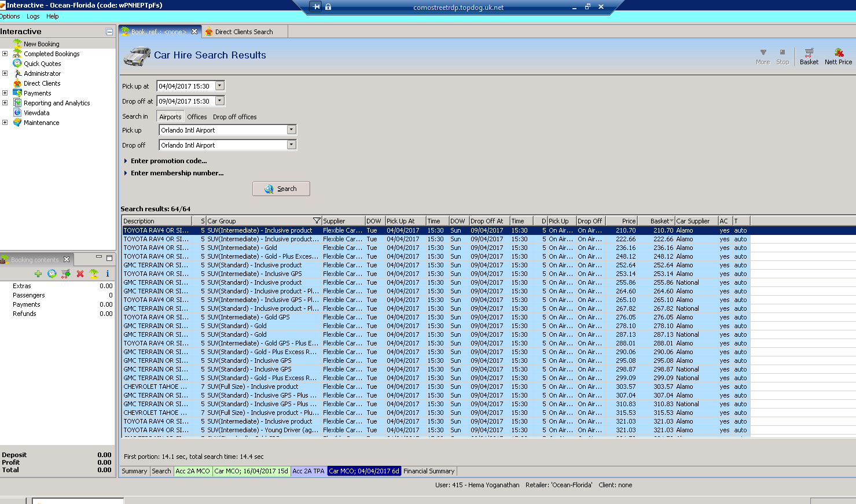Click the red X delete icon
This screenshot has height=504, width=856.
(x=80, y=274)
